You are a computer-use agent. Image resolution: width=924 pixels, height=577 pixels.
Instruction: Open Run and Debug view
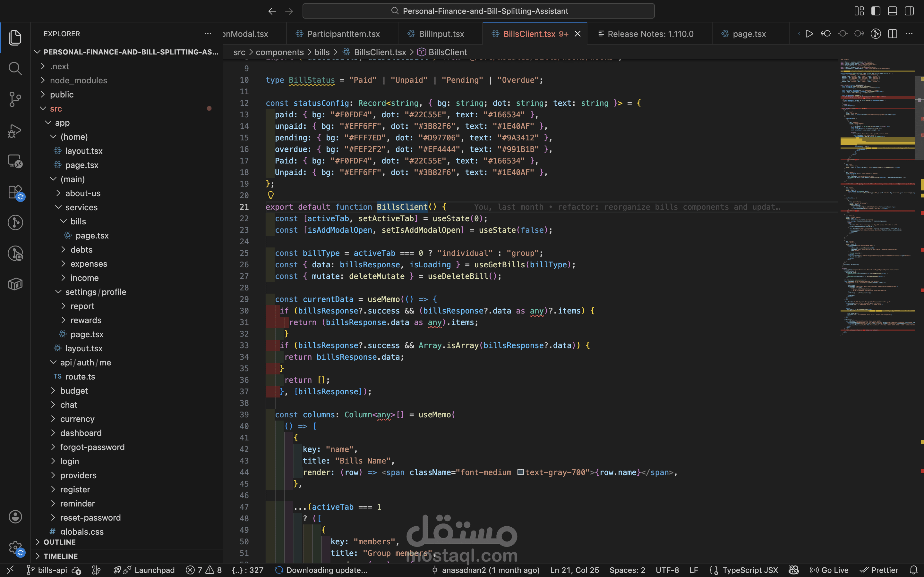point(15,130)
